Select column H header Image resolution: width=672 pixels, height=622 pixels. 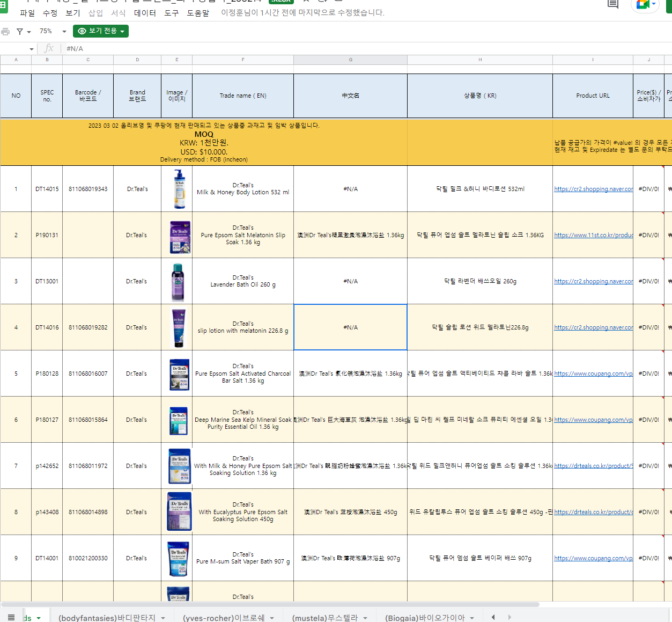point(480,60)
